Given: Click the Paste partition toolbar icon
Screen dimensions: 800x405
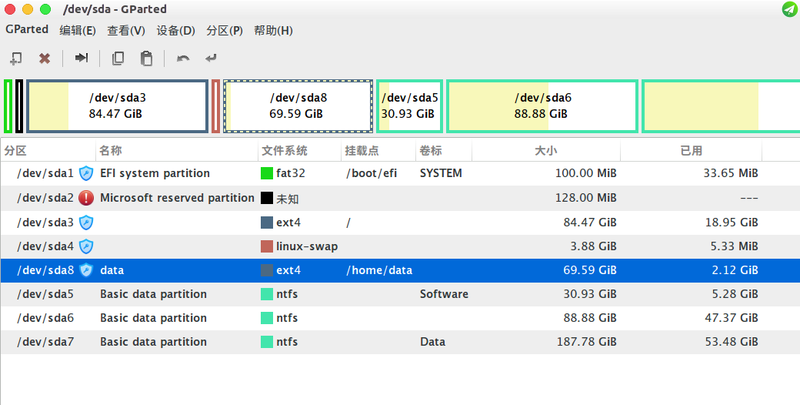Looking at the screenshot, I should click(146, 58).
